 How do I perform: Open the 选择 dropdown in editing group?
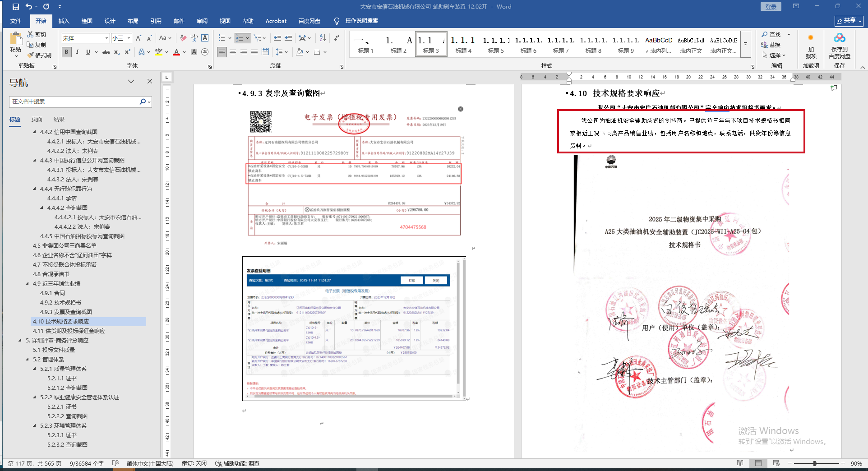click(775, 55)
